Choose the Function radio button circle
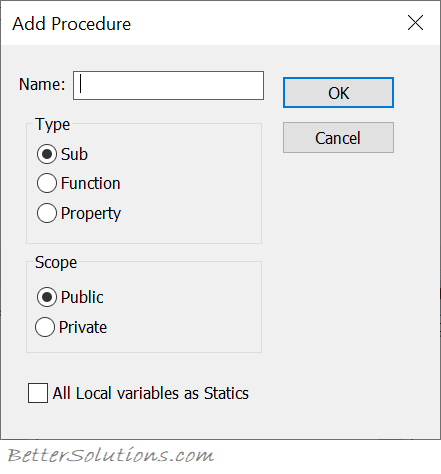 click(47, 183)
